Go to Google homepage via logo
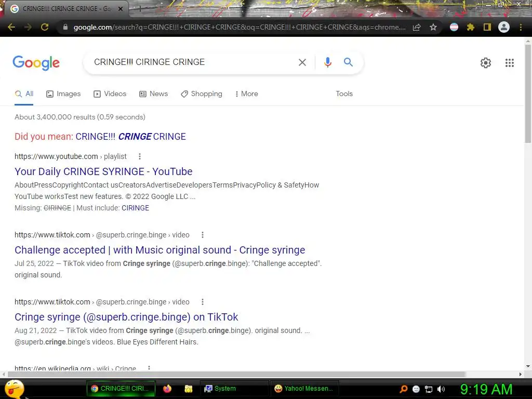The height and width of the screenshot is (399, 532). (36, 63)
